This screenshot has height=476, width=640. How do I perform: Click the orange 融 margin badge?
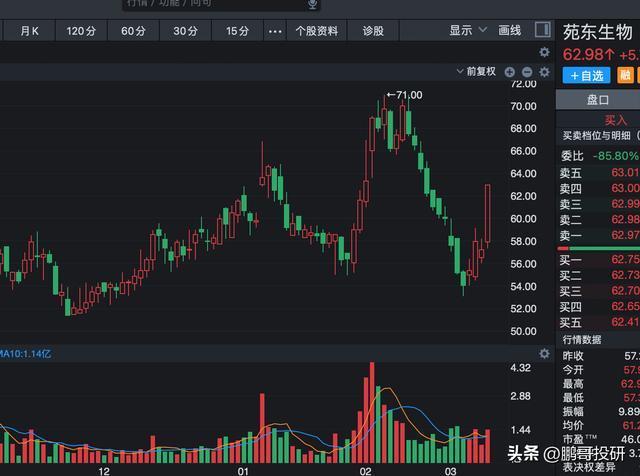tap(625, 76)
